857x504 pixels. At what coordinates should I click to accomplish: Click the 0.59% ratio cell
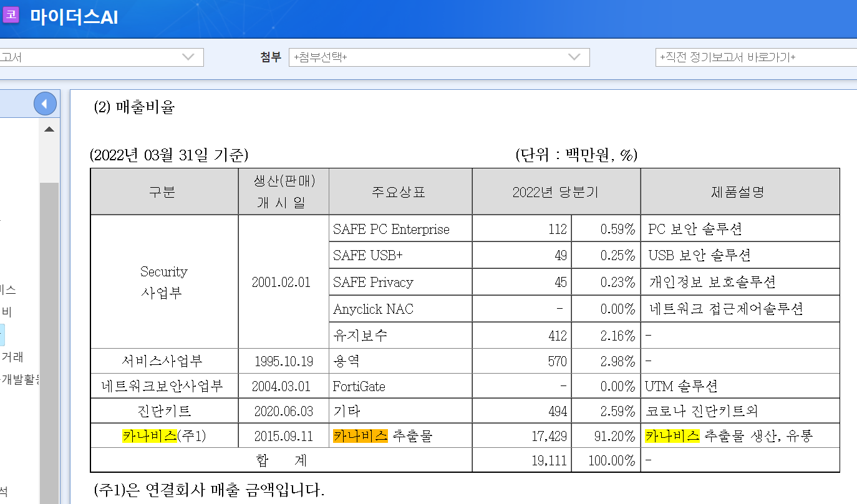click(606, 229)
